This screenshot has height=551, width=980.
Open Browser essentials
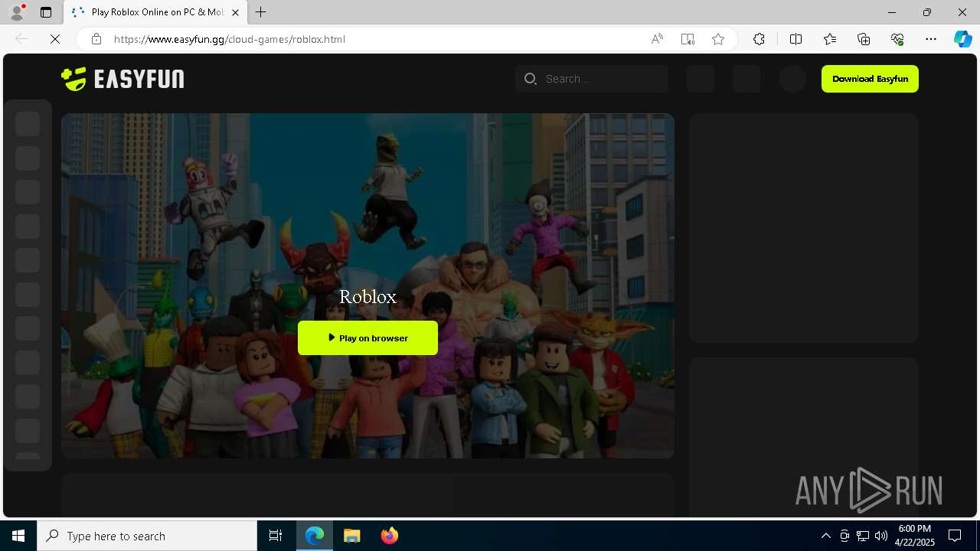click(897, 39)
